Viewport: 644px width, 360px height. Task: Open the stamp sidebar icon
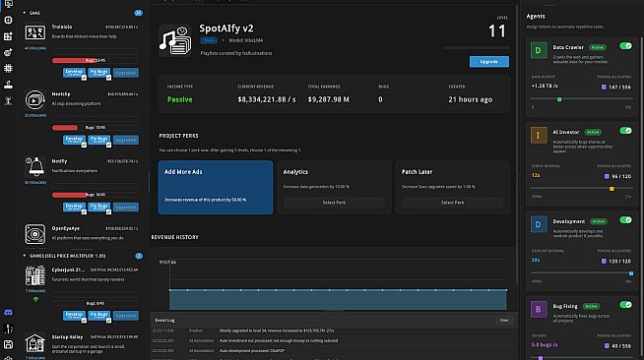(x=8, y=85)
